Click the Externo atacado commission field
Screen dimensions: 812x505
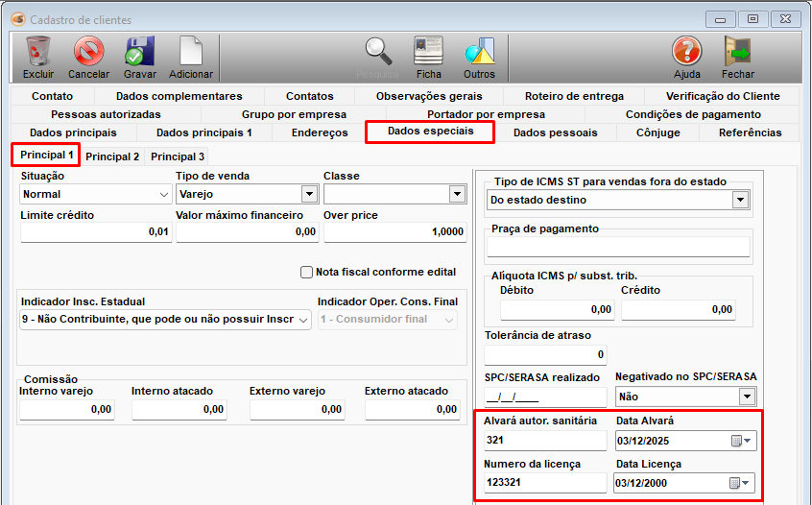coord(412,410)
